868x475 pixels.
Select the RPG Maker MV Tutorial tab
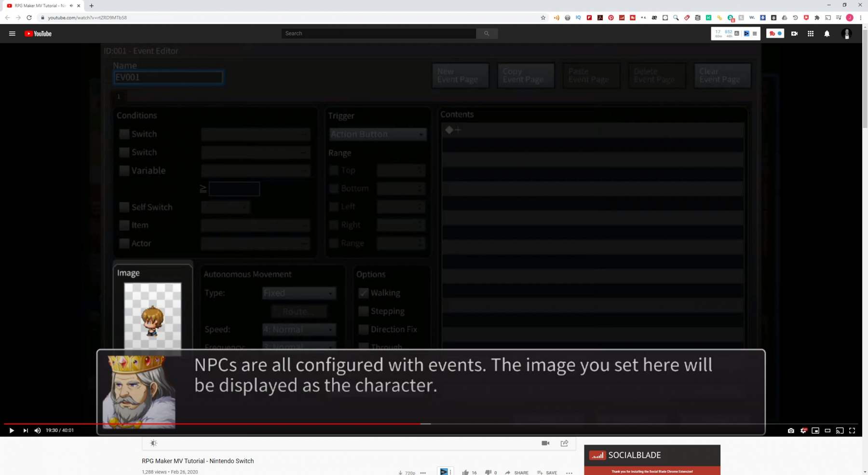[40, 6]
